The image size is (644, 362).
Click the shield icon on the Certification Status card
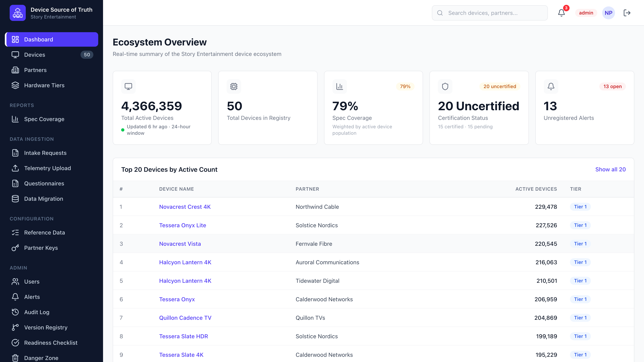click(x=445, y=86)
